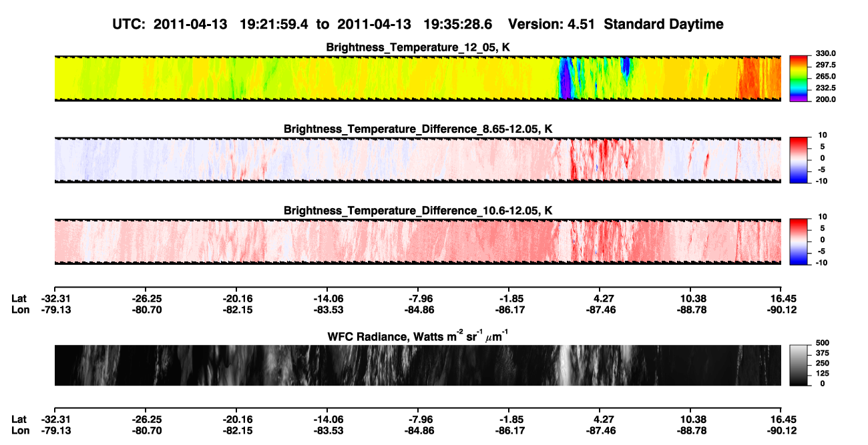Click the blue-purple cold cloud in Brightness_Temperature_12_05 plot
Viewport: 868px width, 445px height.
tap(566, 80)
